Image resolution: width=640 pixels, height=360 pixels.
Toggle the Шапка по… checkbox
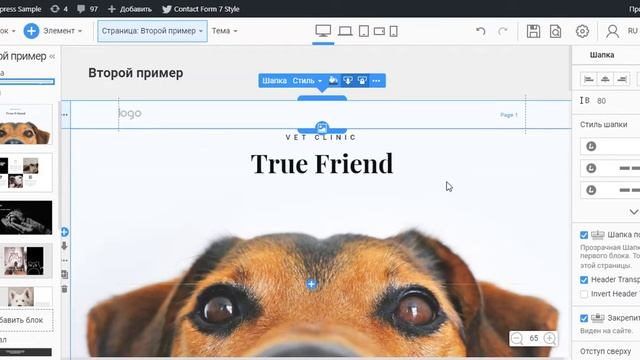584,235
